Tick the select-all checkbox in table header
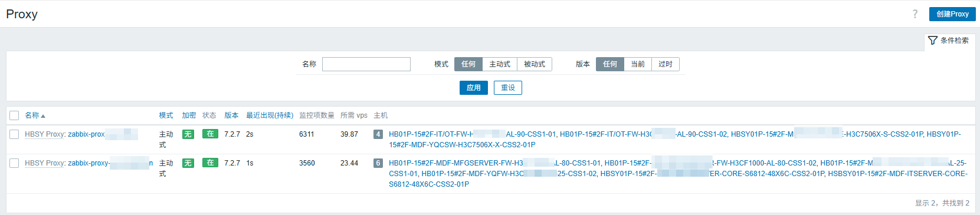The width and height of the screenshot is (980, 215). pos(14,115)
